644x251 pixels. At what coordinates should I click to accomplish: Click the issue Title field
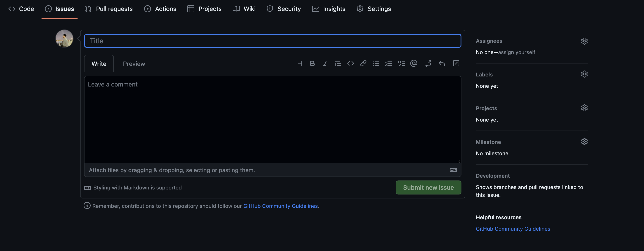click(x=273, y=41)
